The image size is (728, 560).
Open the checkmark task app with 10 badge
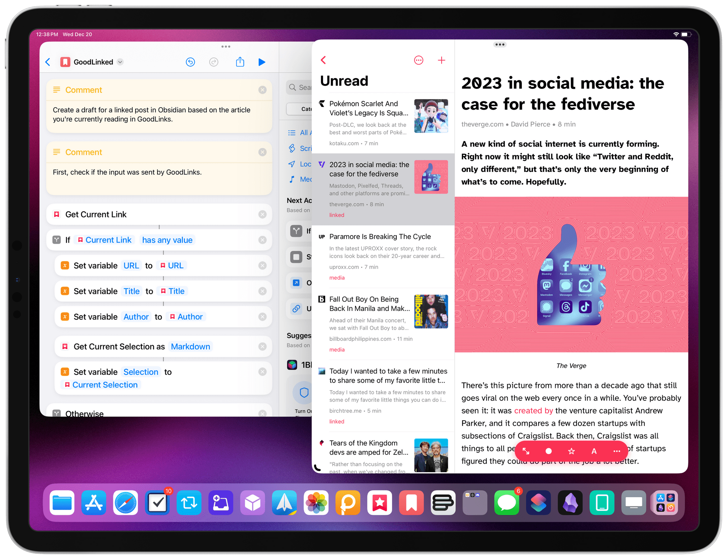click(x=157, y=502)
